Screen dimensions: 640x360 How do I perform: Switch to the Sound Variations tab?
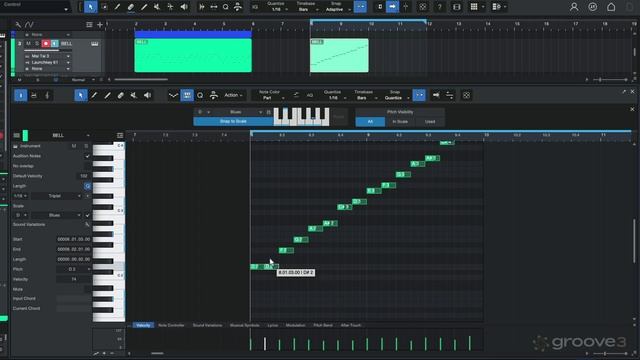tap(207, 325)
